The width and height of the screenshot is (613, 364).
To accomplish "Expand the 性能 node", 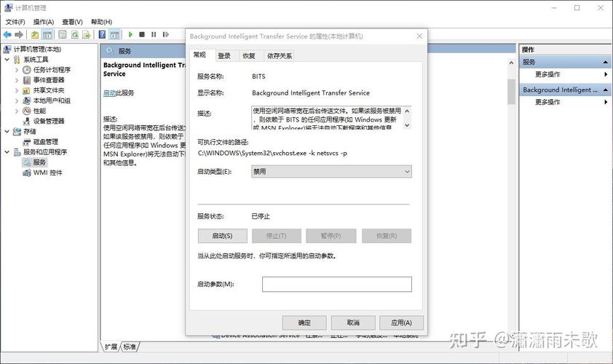I will point(17,111).
